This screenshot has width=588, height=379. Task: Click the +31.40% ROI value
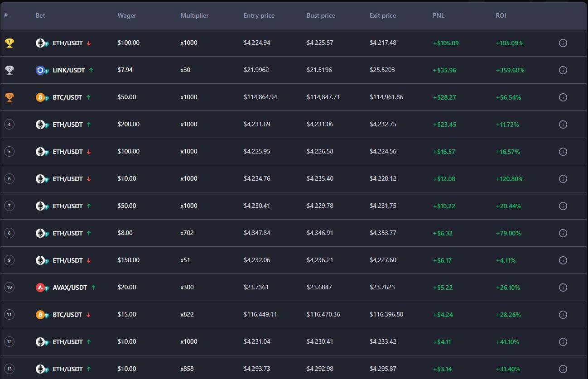(x=508, y=369)
